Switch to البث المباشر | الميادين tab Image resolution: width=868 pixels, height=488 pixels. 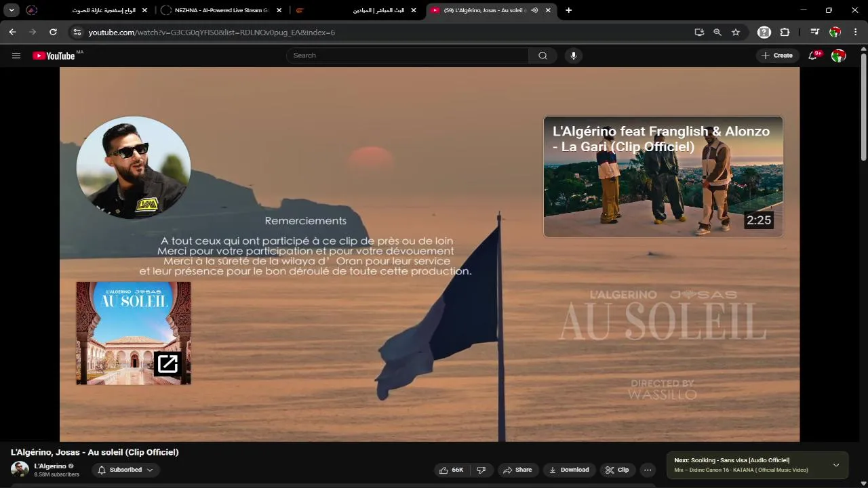357,10
